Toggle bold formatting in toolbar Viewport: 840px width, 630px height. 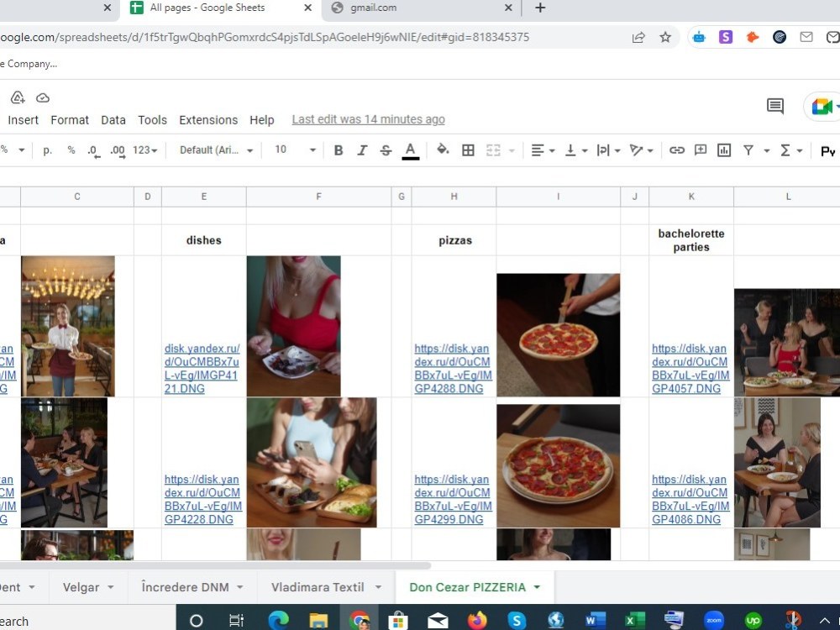(338, 150)
